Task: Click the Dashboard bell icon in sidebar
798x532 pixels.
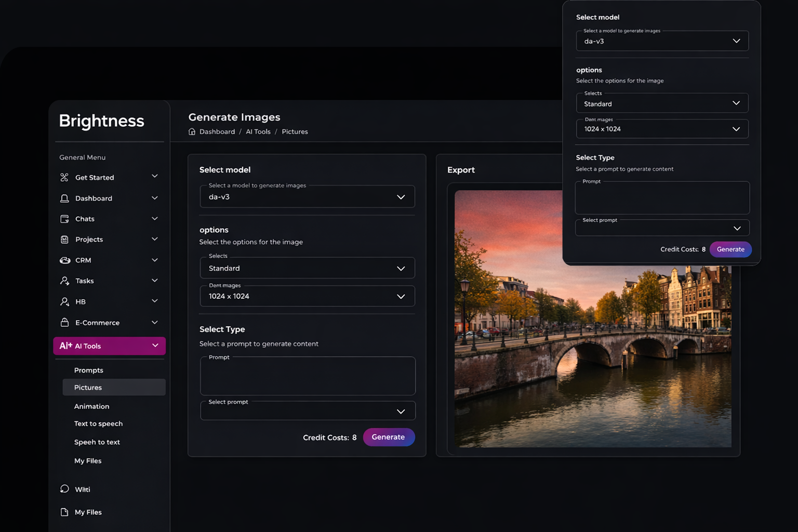Action: click(64, 198)
